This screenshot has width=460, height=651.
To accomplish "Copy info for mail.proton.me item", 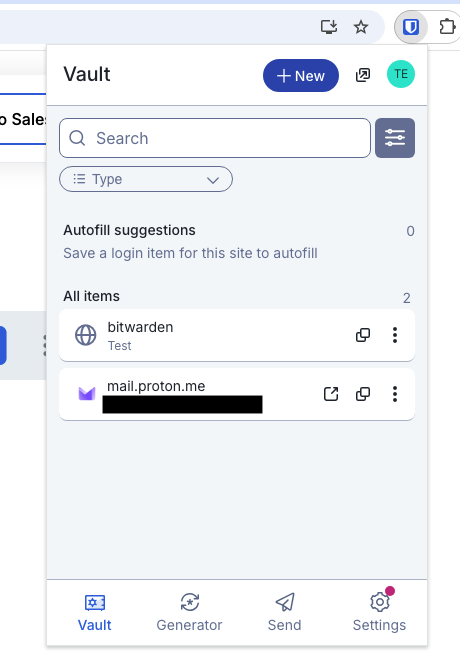I will pos(363,394).
